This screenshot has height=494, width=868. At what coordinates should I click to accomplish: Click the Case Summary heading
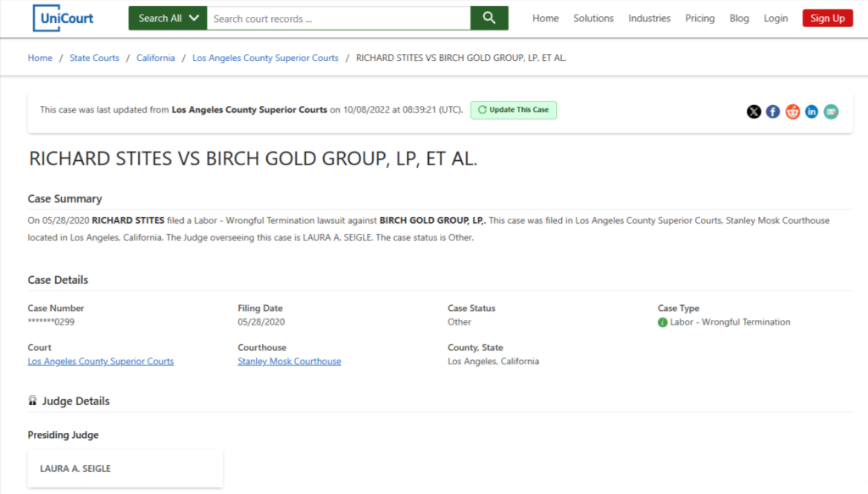(x=64, y=198)
